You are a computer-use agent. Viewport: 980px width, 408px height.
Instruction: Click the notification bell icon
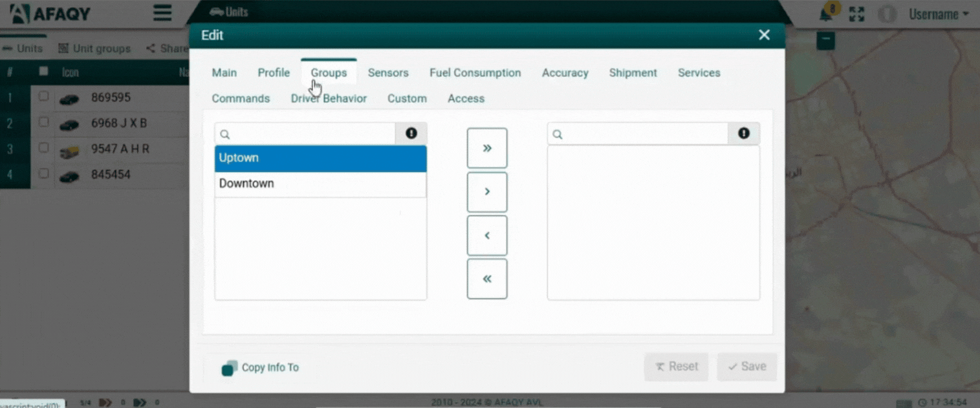826,14
